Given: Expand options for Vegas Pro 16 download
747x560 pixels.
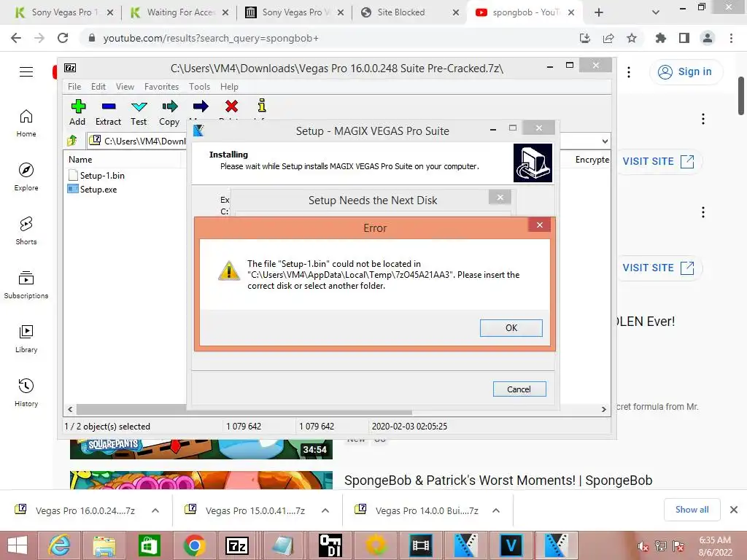Looking at the screenshot, I should [155, 510].
